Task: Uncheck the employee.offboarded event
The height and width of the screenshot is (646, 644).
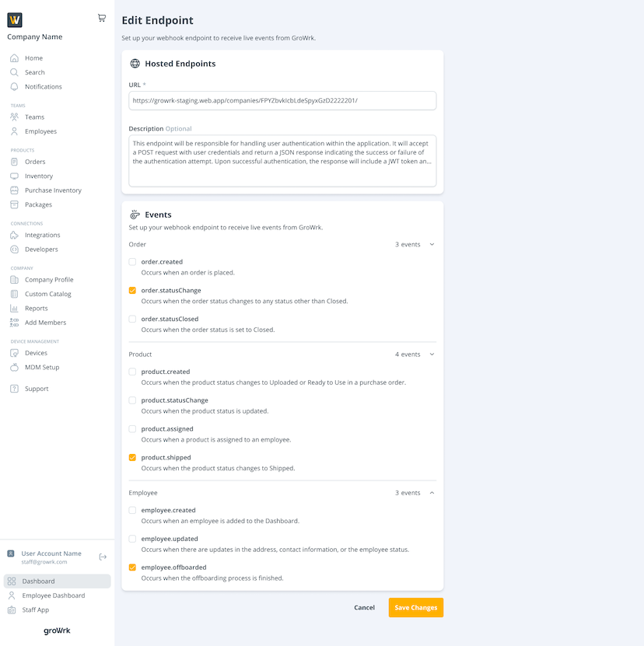Action: tap(132, 567)
